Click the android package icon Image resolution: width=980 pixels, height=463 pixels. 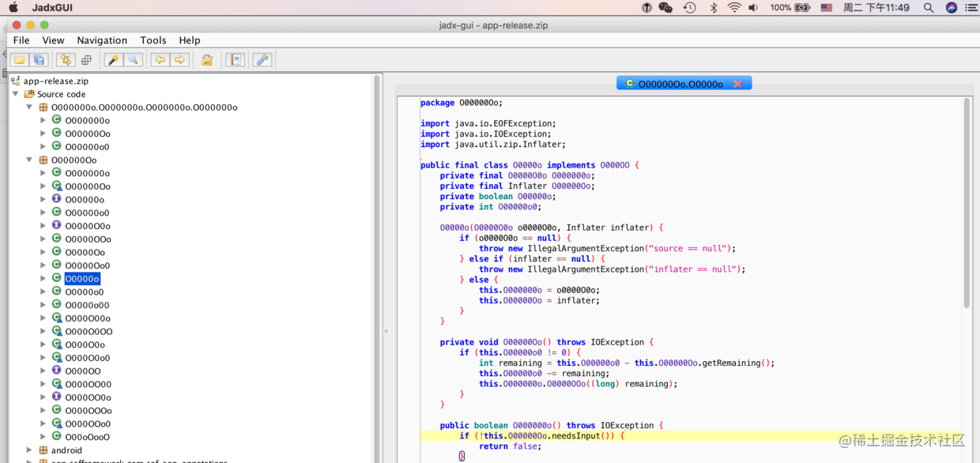point(43,450)
